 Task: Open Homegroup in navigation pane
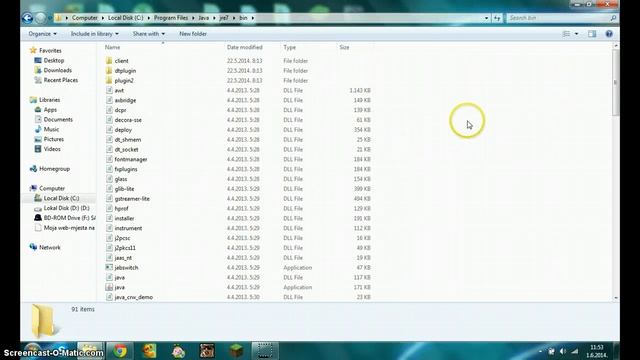54,169
